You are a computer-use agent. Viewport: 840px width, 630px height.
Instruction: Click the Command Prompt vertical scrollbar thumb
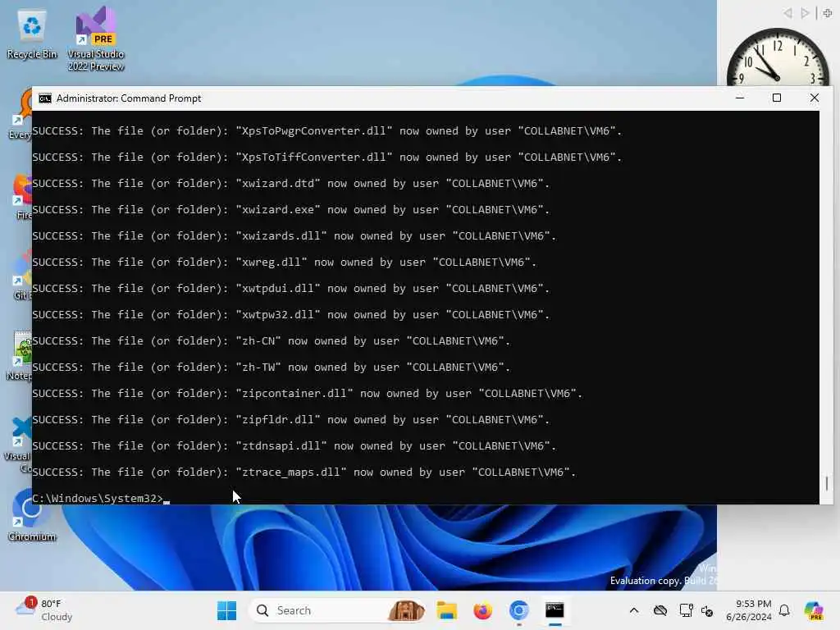(x=827, y=483)
